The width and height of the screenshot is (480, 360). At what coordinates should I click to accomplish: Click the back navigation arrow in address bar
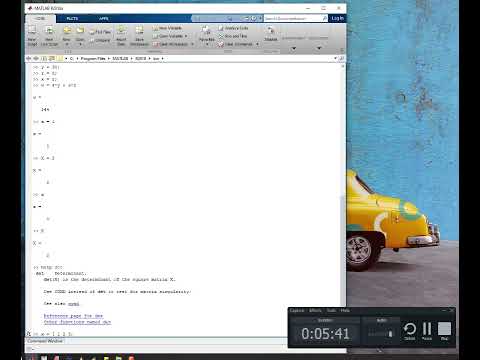point(29,59)
